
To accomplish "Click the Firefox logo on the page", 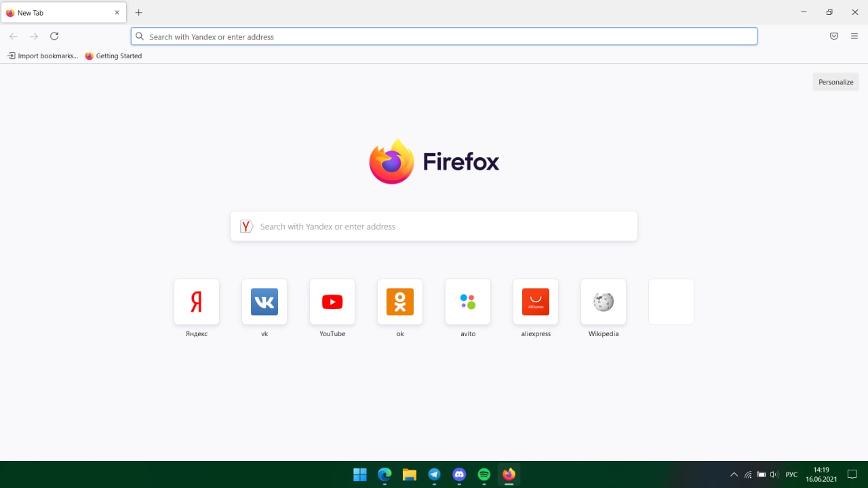I will pyautogui.click(x=434, y=161).
